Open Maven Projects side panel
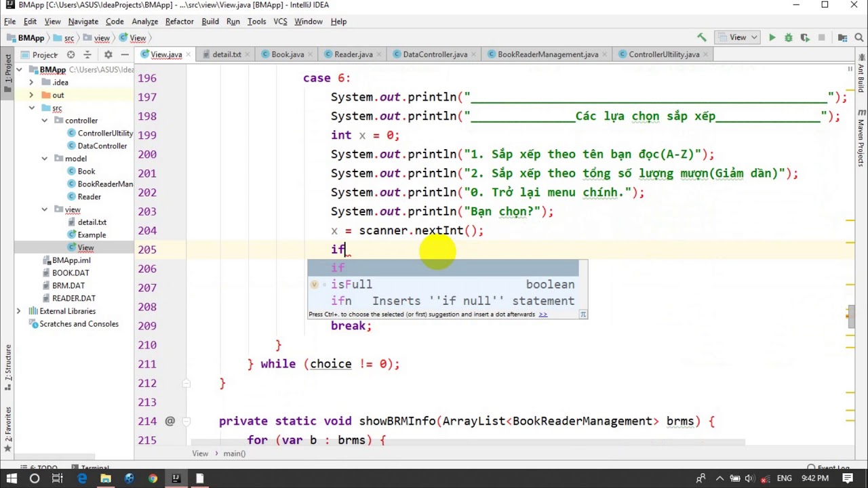The image size is (868, 488). coord(861,139)
